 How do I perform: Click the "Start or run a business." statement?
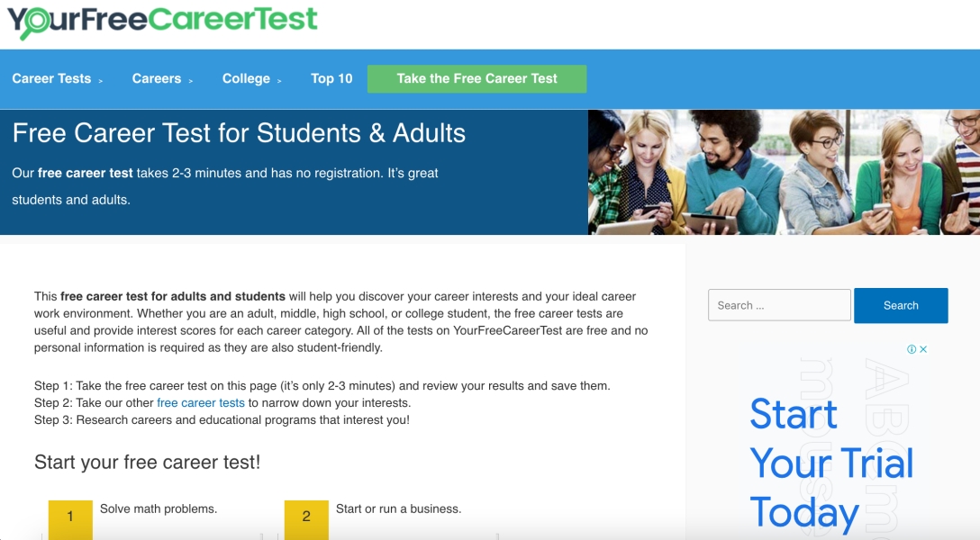point(398,508)
